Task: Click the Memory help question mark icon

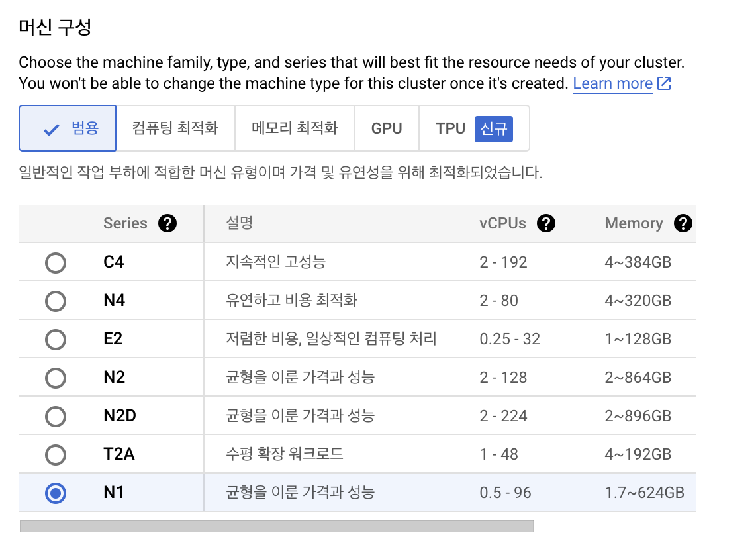Action: (683, 224)
